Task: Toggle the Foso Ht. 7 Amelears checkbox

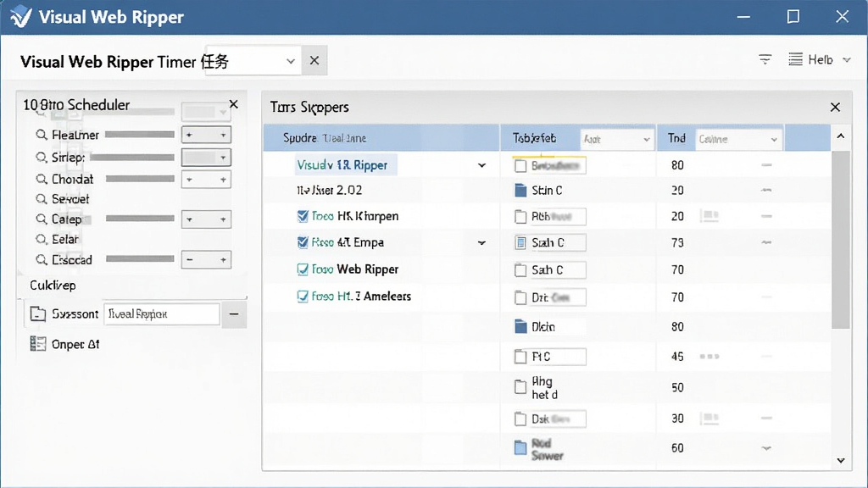Action: point(303,296)
